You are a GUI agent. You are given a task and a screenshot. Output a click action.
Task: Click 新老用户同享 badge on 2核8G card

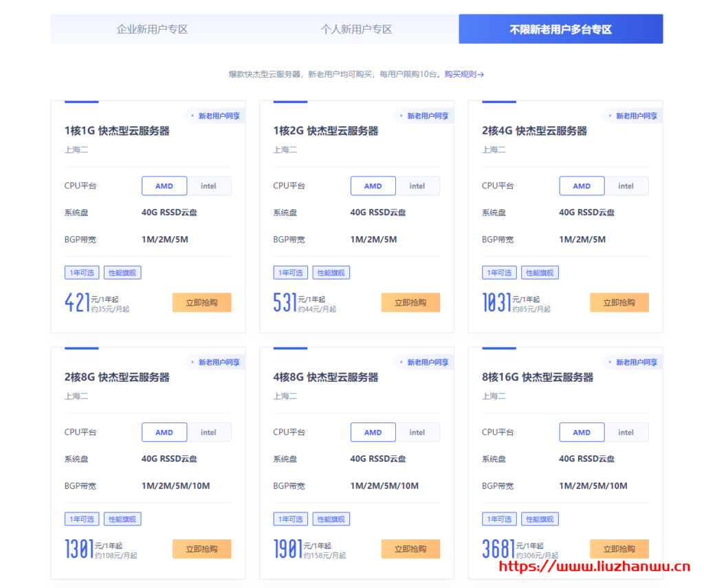(215, 362)
